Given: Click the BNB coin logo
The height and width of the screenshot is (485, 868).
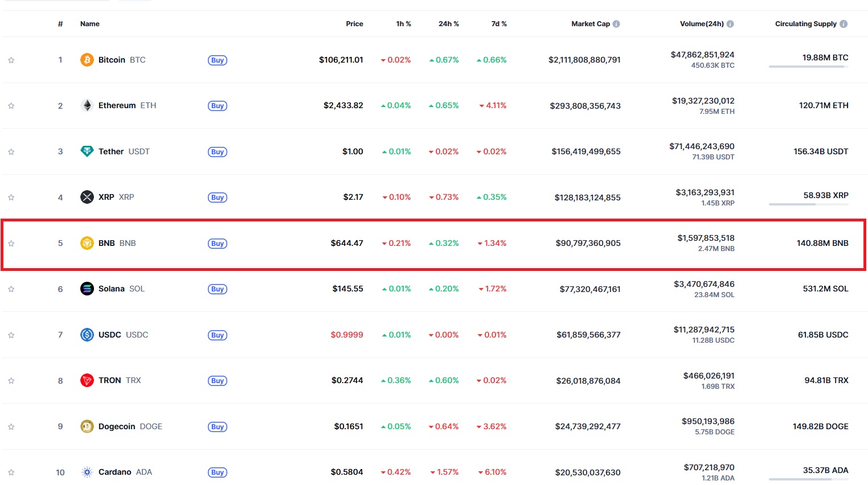Looking at the screenshot, I should click(87, 243).
